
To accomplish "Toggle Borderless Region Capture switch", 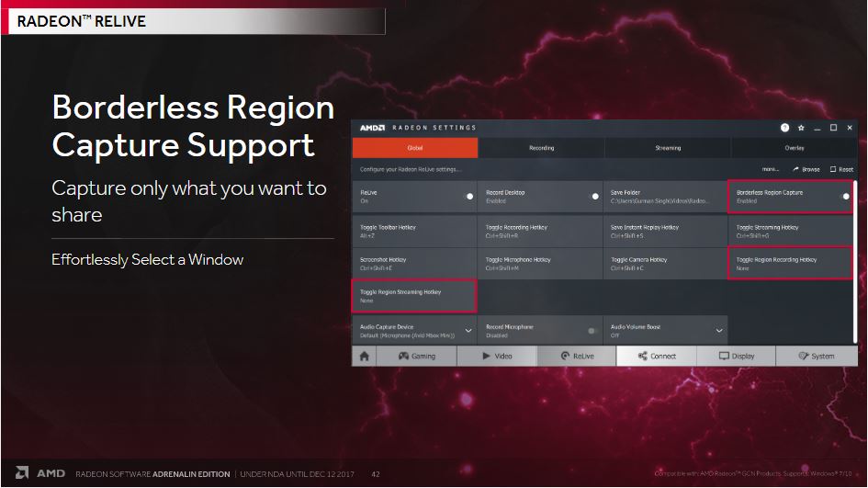I will tap(844, 196).
